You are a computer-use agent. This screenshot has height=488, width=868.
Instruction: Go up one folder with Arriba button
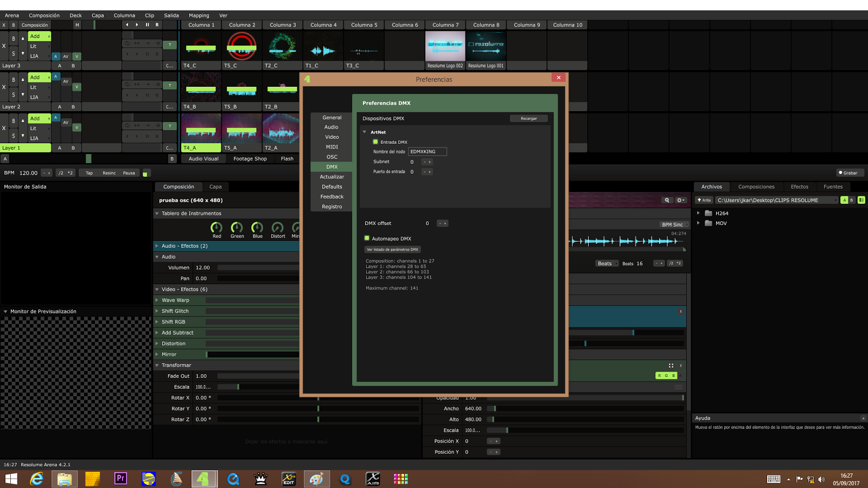pos(704,200)
